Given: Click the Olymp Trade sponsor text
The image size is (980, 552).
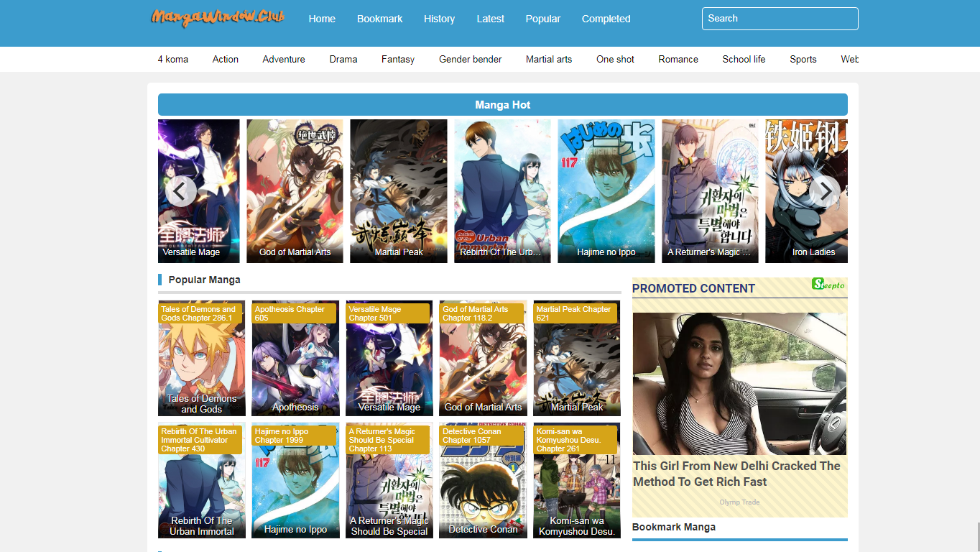Looking at the screenshot, I should [x=739, y=502].
